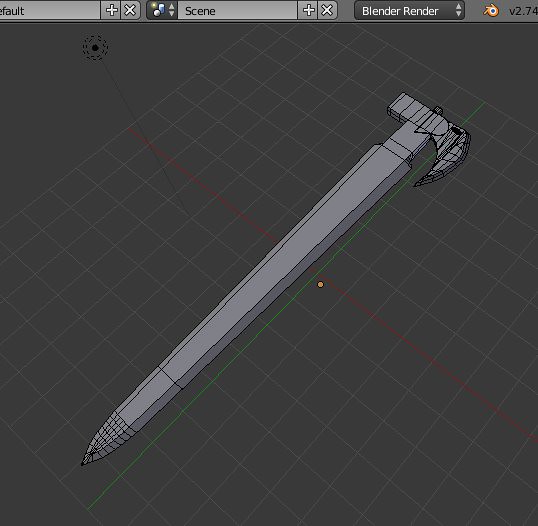Click the v2.74 version text
The height and width of the screenshot is (526, 538).
tap(523, 11)
